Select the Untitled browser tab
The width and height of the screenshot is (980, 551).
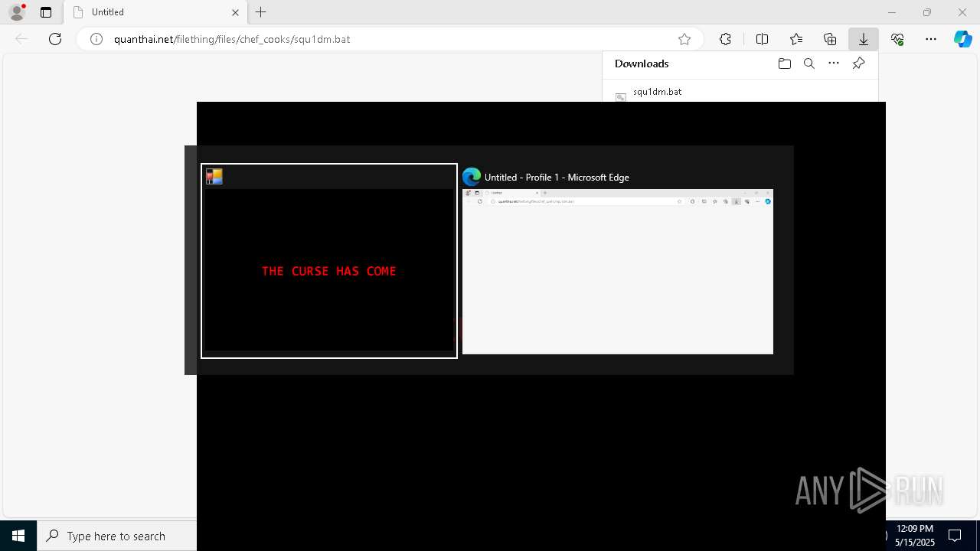(155, 12)
